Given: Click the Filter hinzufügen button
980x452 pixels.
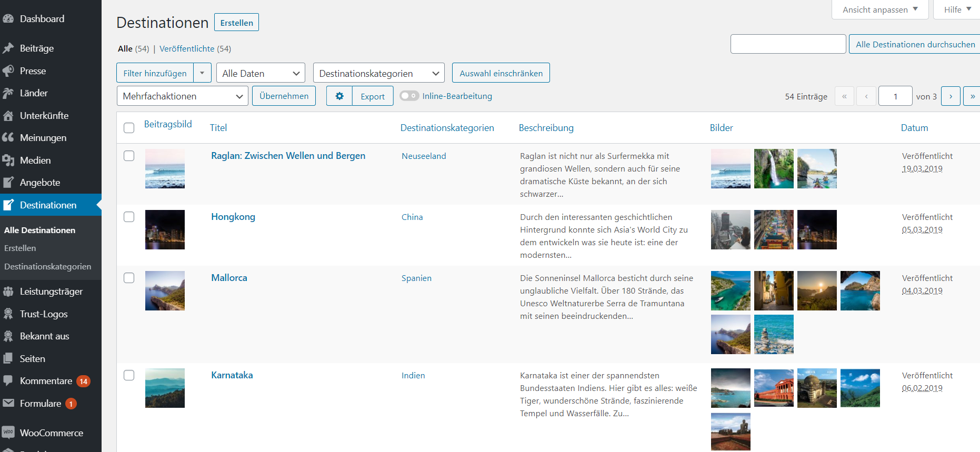Looking at the screenshot, I should (x=155, y=73).
